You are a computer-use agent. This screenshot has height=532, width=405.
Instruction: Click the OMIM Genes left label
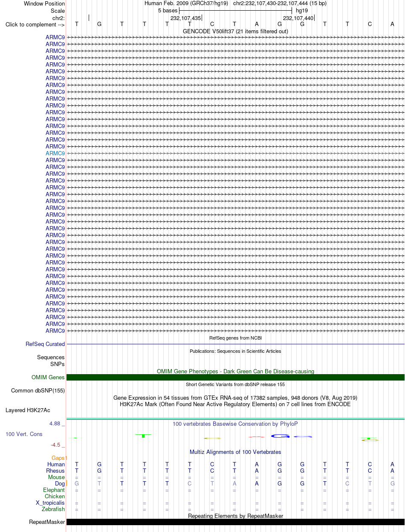click(48, 377)
